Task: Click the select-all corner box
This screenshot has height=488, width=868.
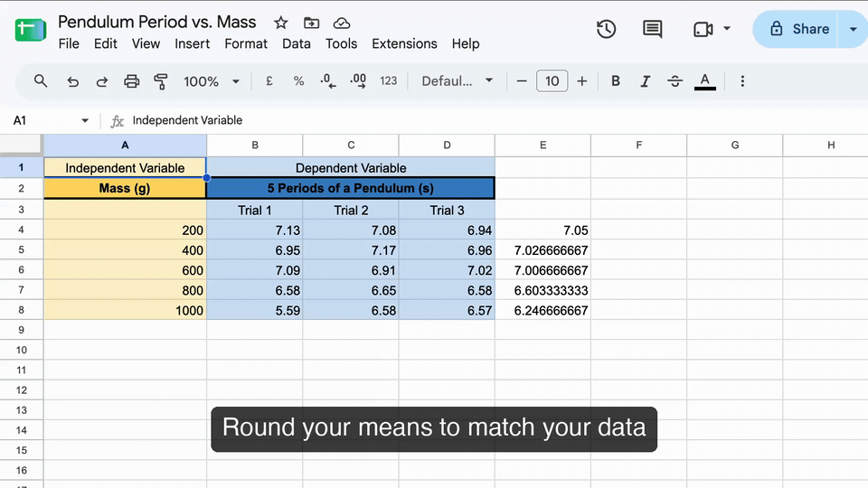Action: (21, 145)
